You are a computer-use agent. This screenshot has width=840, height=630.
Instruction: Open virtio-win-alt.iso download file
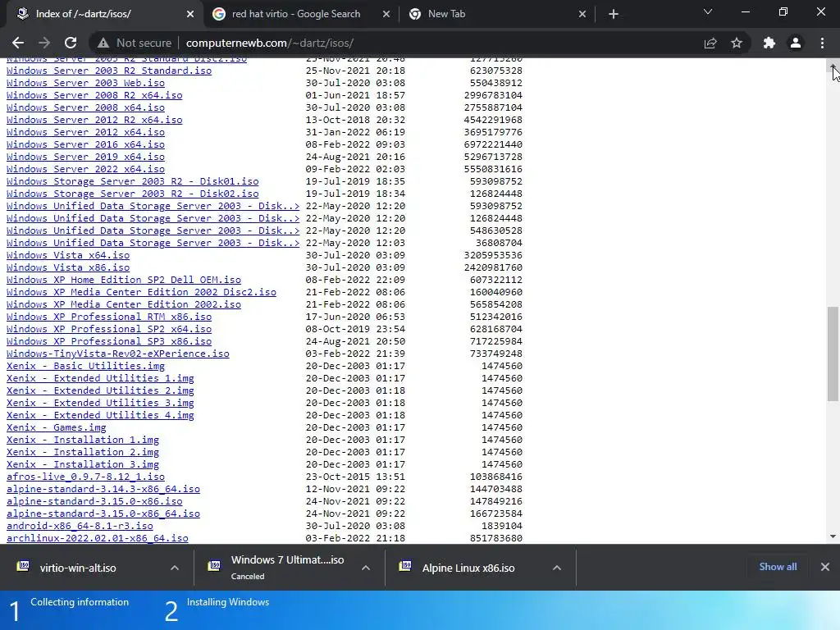tap(78, 568)
